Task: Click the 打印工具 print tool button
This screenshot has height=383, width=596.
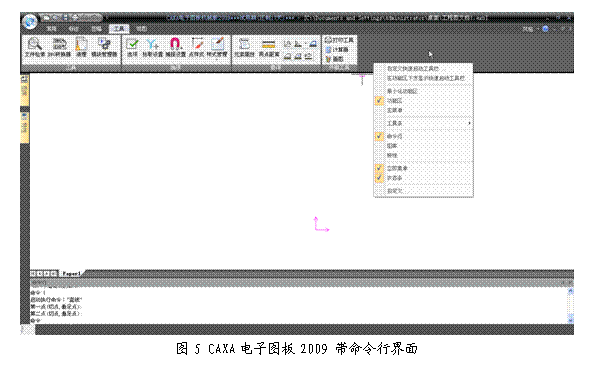Action: (x=339, y=40)
